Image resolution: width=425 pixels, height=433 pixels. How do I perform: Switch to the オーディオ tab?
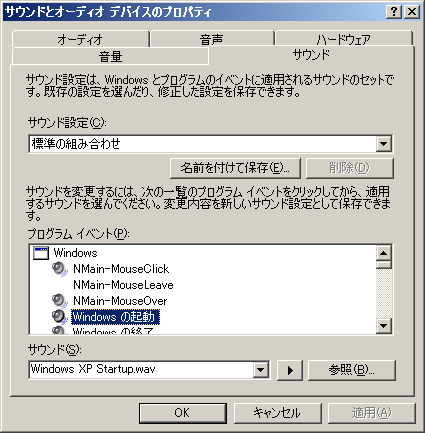[80, 39]
